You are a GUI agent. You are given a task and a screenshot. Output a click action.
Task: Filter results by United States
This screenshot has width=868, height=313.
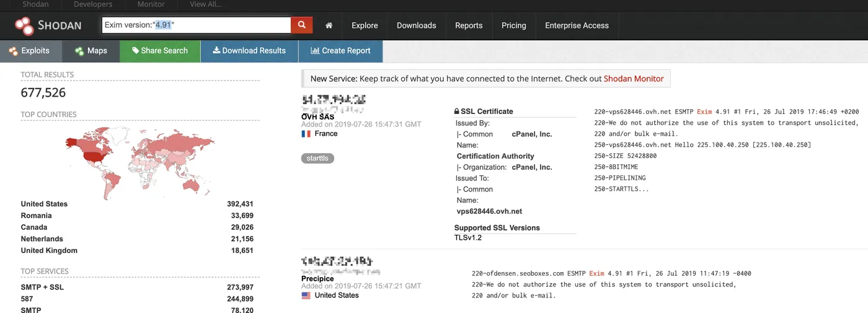[44, 204]
